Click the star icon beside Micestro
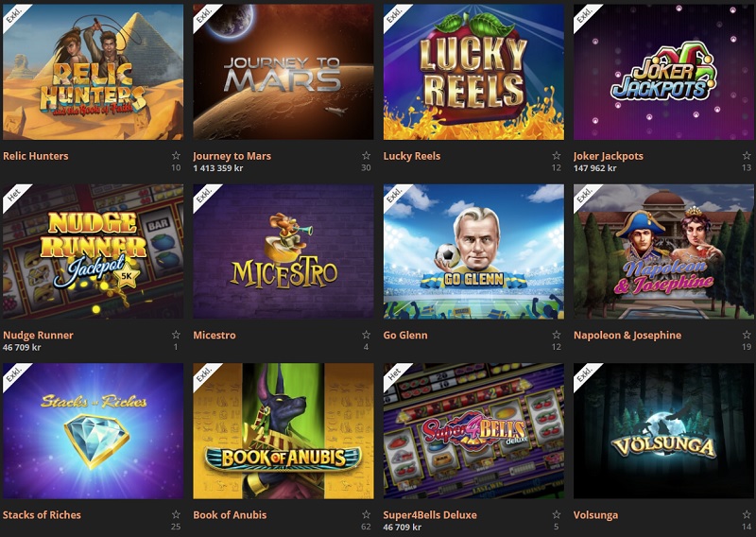 click(366, 335)
